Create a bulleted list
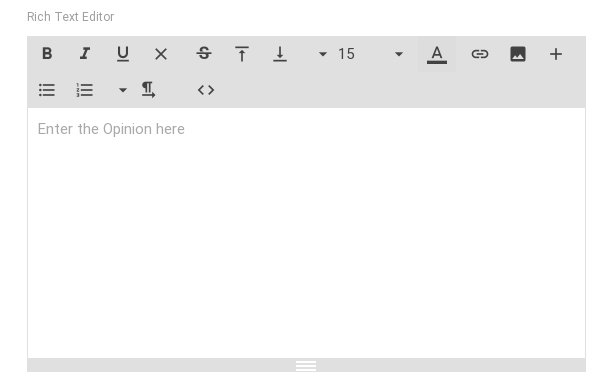The image size is (616, 391). point(47,90)
